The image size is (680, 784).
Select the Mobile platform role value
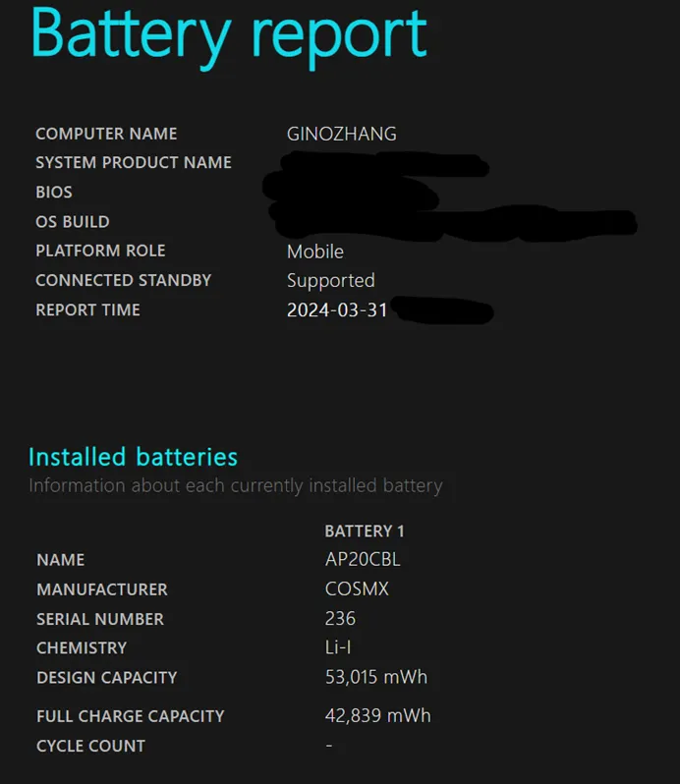click(314, 252)
